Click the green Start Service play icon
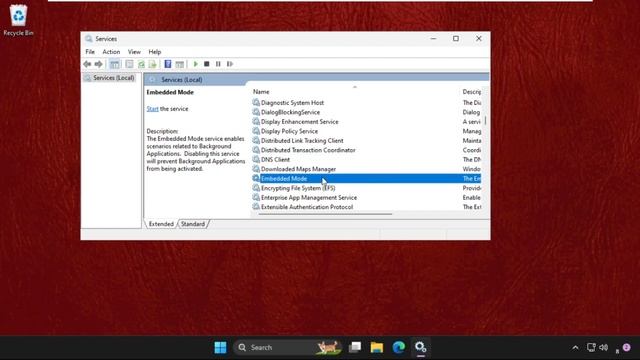The width and height of the screenshot is (640, 360). 196,64
